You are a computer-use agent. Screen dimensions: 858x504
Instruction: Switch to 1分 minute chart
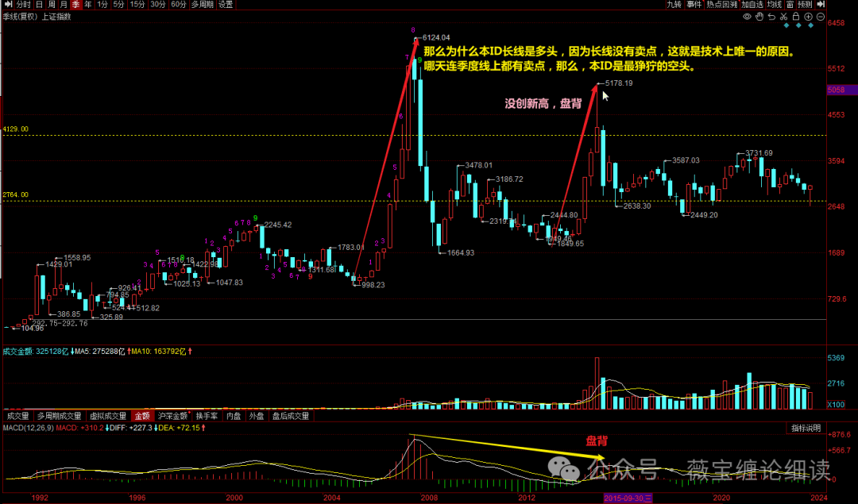pos(102,5)
